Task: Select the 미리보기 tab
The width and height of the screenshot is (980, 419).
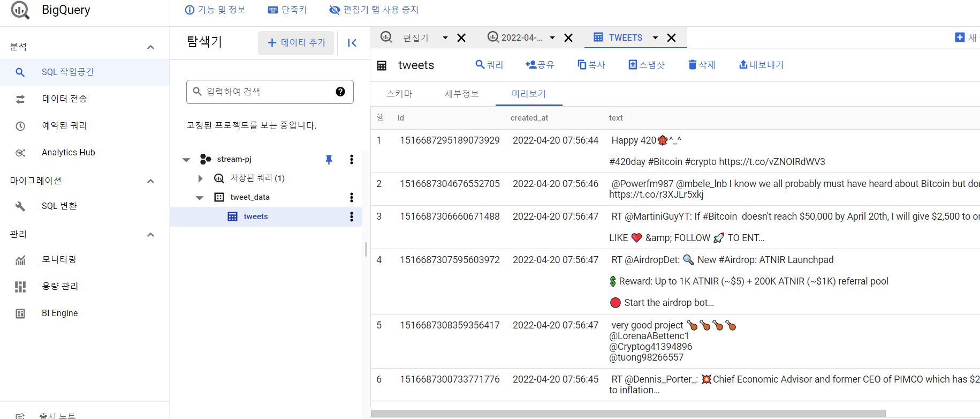Action: (529, 94)
